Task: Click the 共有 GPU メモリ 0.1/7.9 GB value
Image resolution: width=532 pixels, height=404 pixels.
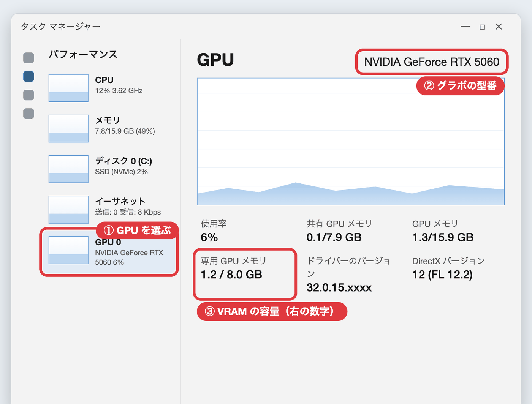Action: [x=334, y=238]
